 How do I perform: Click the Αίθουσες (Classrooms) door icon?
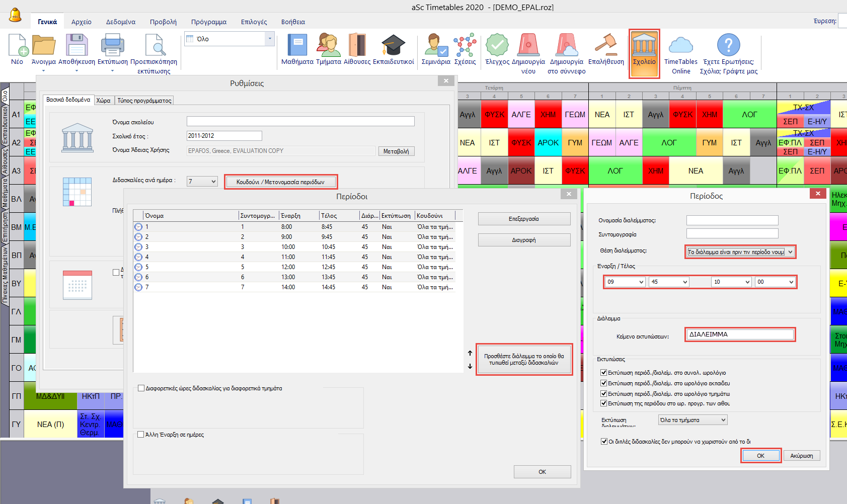[x=357, y=46]
